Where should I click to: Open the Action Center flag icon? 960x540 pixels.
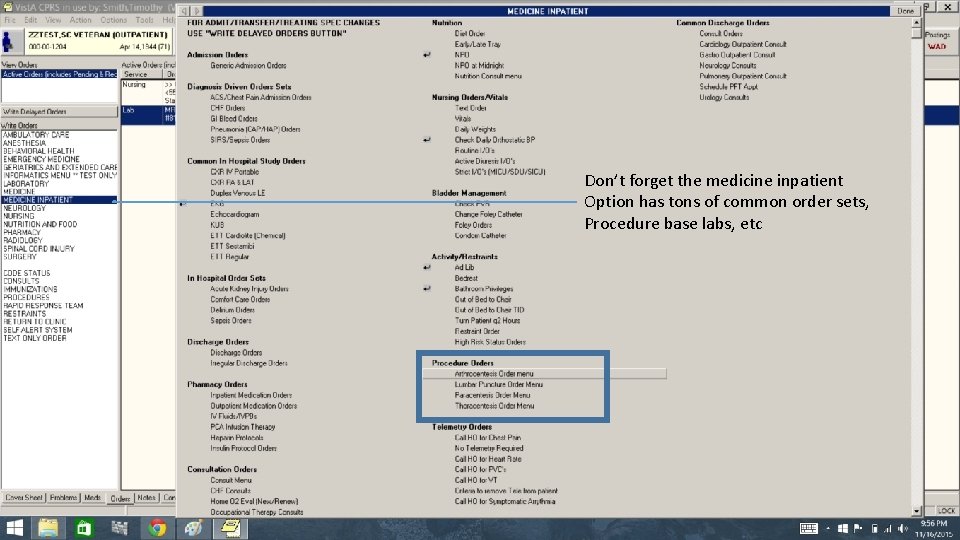(x=858, y=528)
